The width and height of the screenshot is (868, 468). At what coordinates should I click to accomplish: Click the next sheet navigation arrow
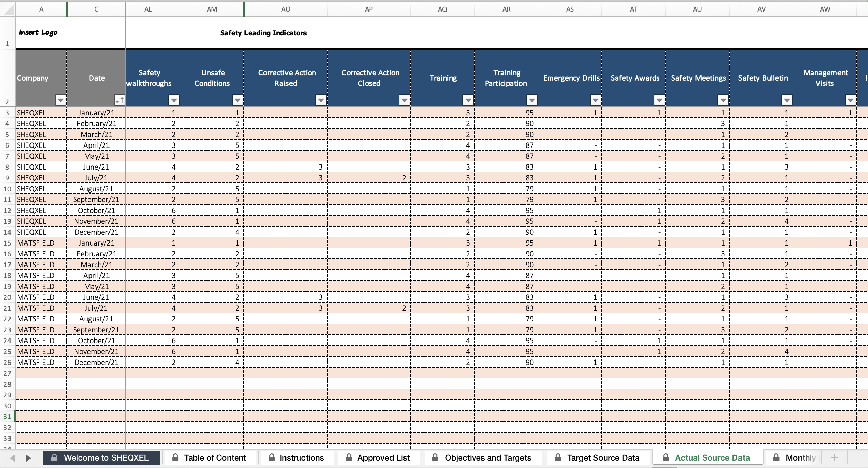point(28,458)
